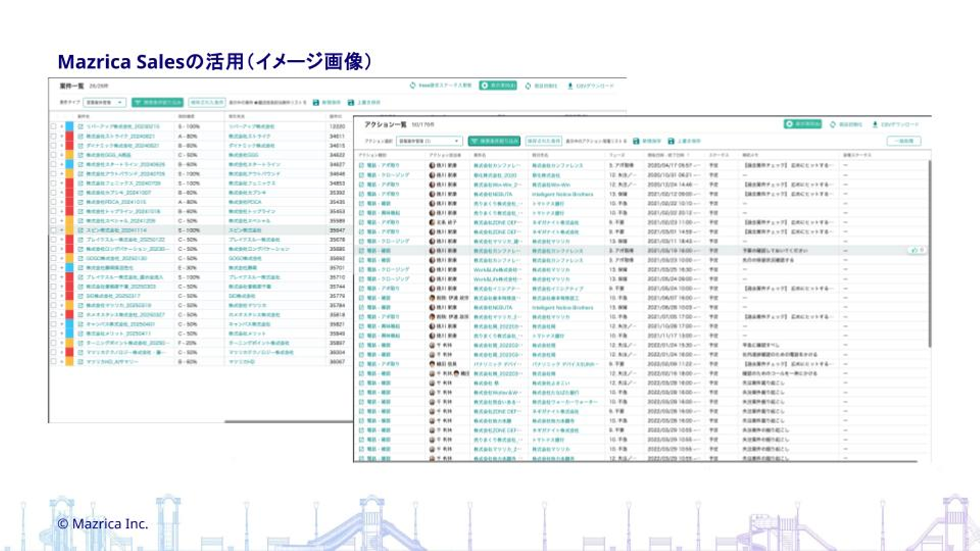Open record icon for SID株式会社_20250317 deal
Image resolution: width=980 pixels, height=551 pixels.
(x=80, y=297)
